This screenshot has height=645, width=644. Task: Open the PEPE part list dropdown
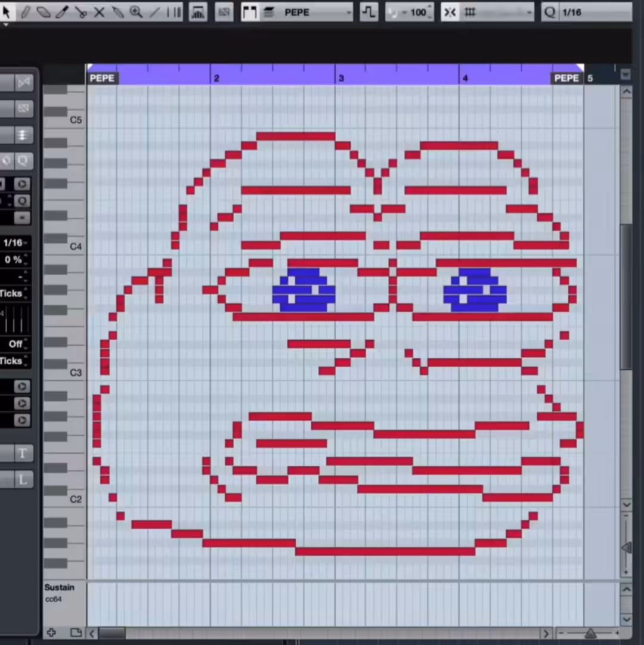click(x=316, y=13)
